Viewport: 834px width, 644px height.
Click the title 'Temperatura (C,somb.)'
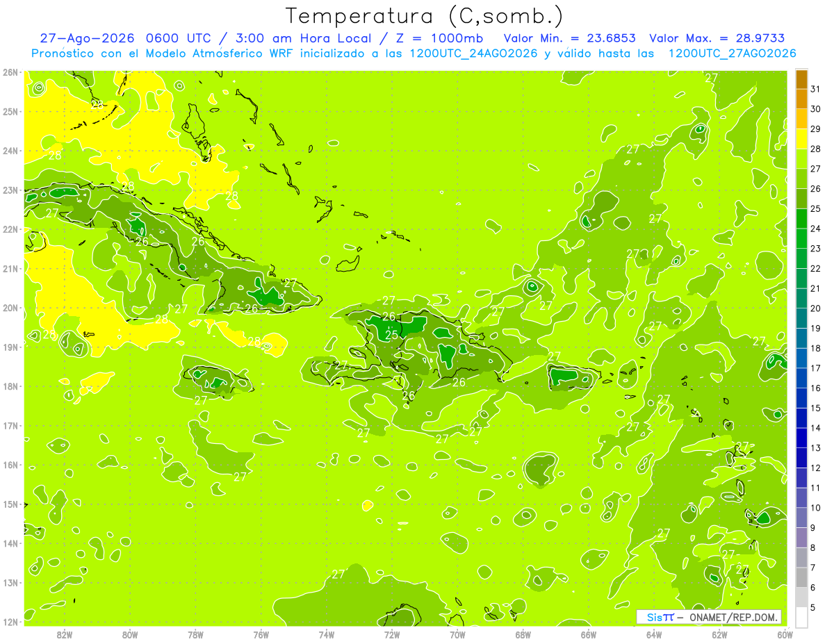(423, 16)
